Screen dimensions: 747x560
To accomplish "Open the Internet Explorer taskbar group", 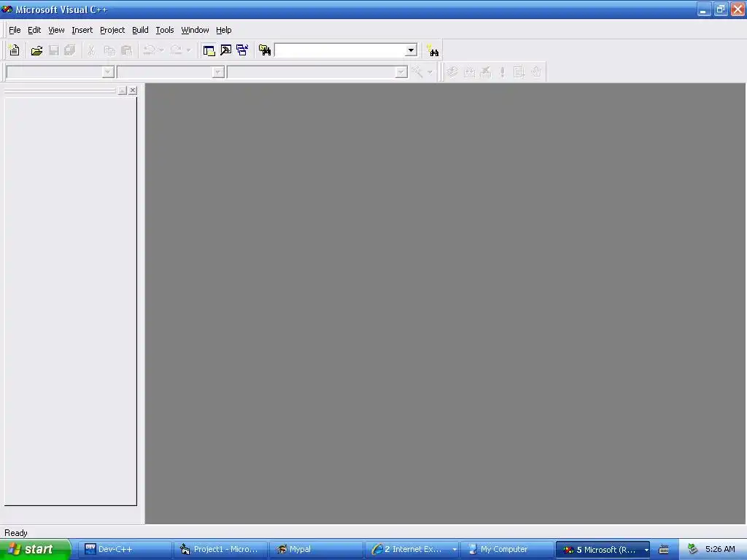I will [x=411, y=549].
